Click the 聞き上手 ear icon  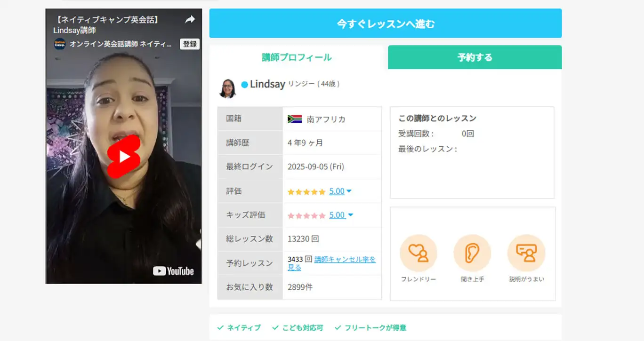472,253
